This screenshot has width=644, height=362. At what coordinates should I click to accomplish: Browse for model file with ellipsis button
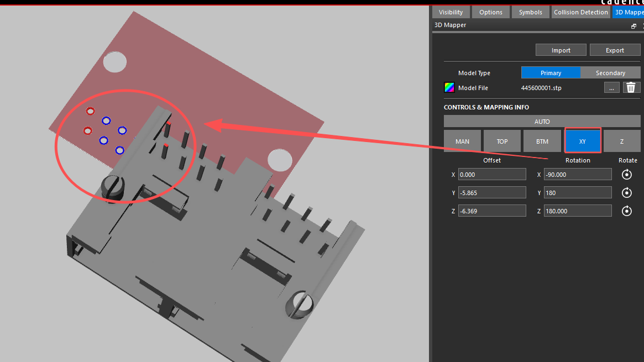coord(611,87)
